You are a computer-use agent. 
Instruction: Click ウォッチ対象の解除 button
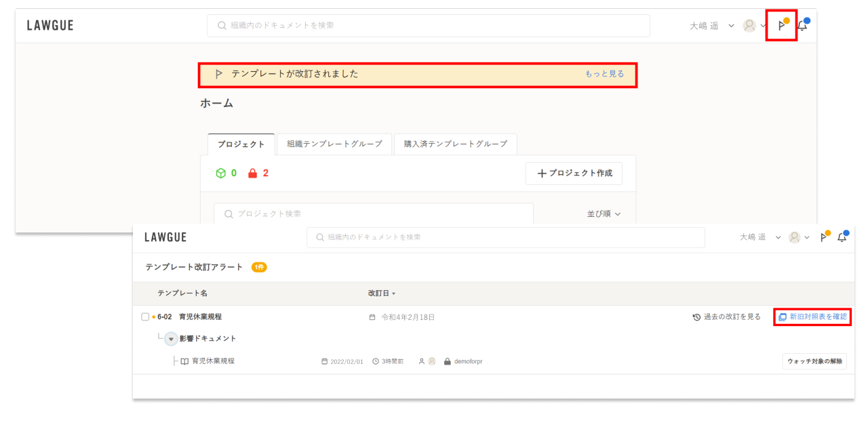[x=814, y=361]
